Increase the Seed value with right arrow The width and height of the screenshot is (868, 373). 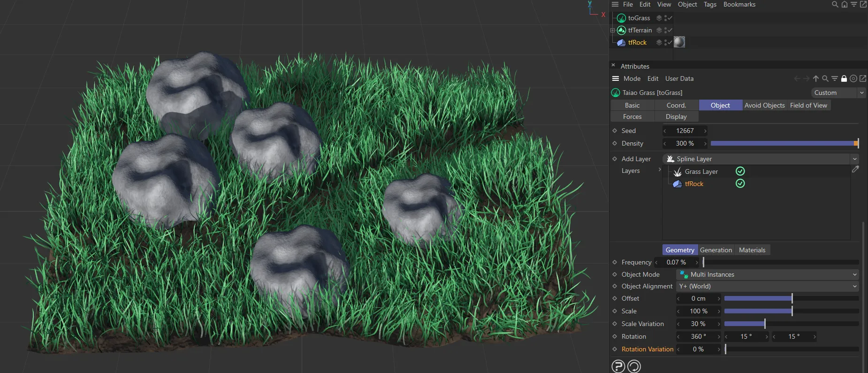[705, 131]
